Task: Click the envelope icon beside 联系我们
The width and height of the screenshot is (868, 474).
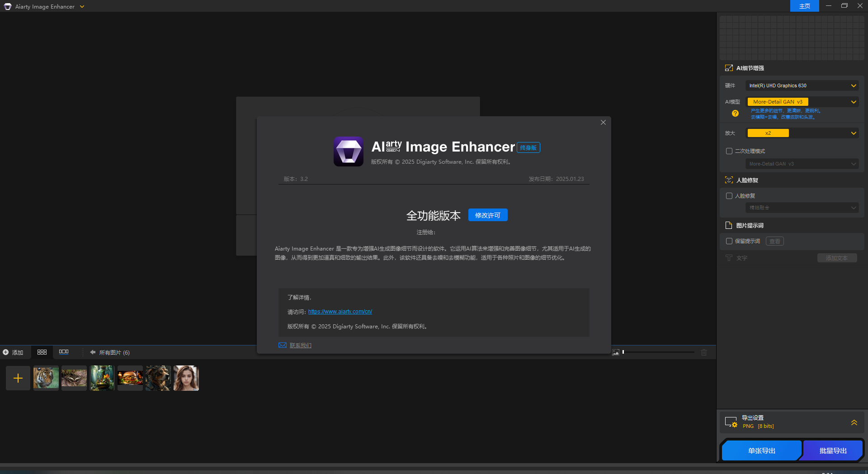Action: pos(283,345)
